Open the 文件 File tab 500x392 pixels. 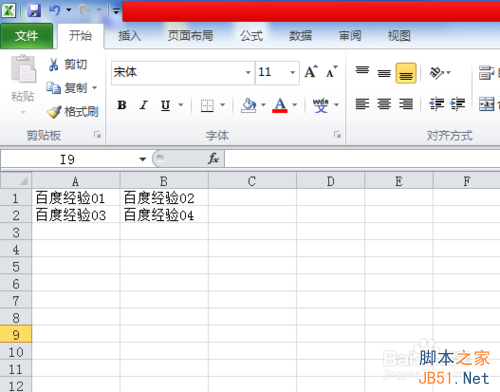pyautogui.click(x=26, y=36)
